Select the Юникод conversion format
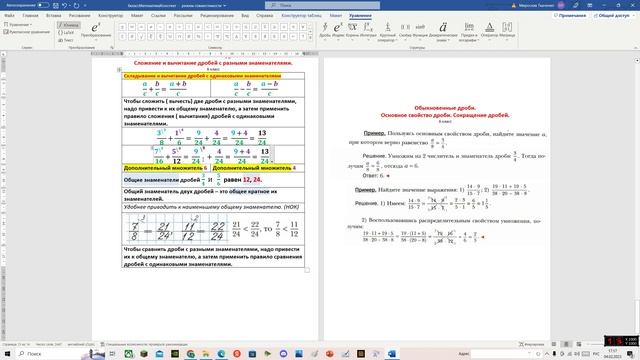640x360 pixels. [x=69, y=25]
